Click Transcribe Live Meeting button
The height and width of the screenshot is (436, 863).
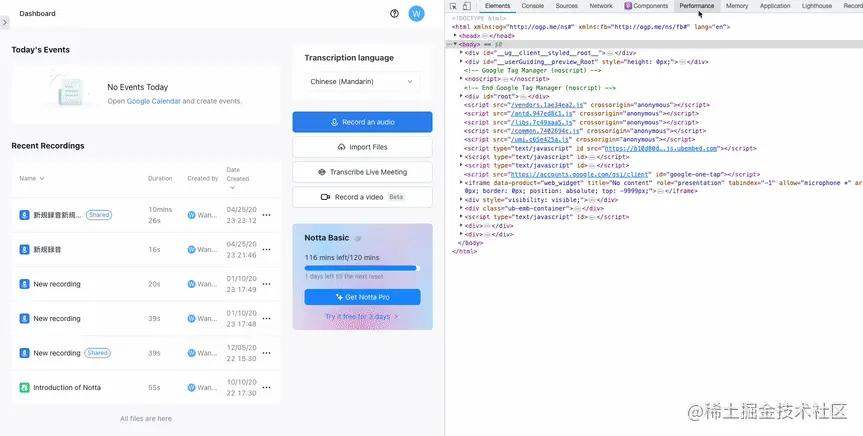(362, 172)
